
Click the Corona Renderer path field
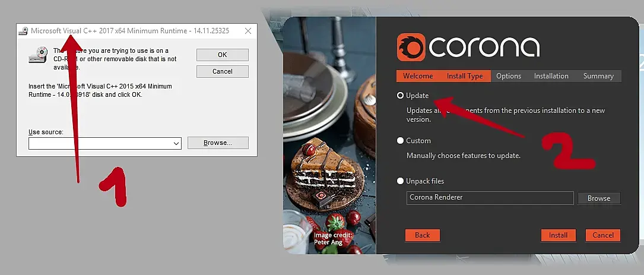coord(490,198)
